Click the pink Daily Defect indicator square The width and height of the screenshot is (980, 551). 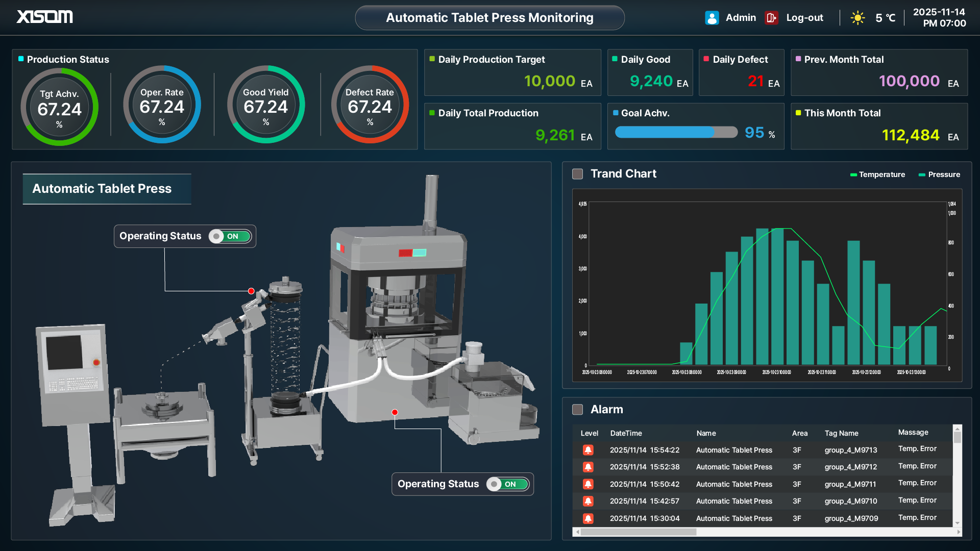click(706, 59)
